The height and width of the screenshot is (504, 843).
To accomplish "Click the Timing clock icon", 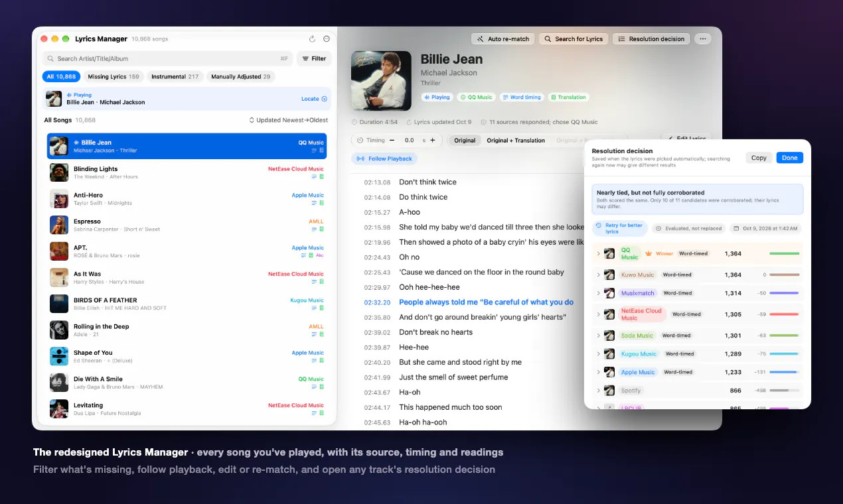I will [x=360, y=141].
